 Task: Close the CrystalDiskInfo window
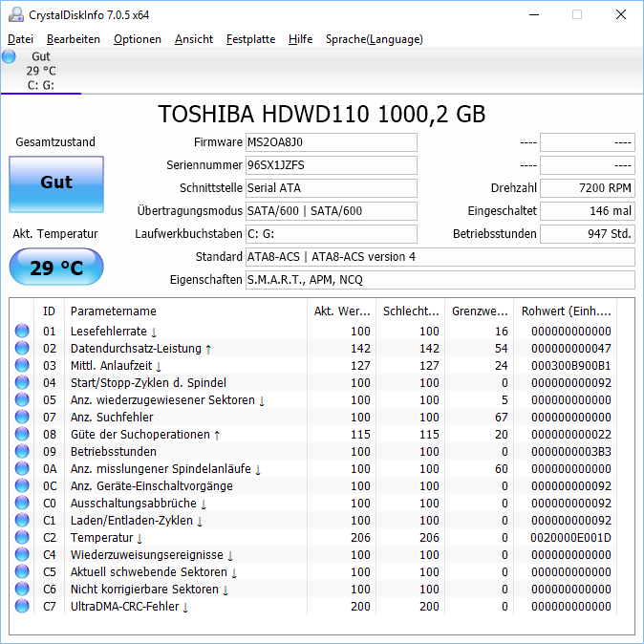click(621, 14)
